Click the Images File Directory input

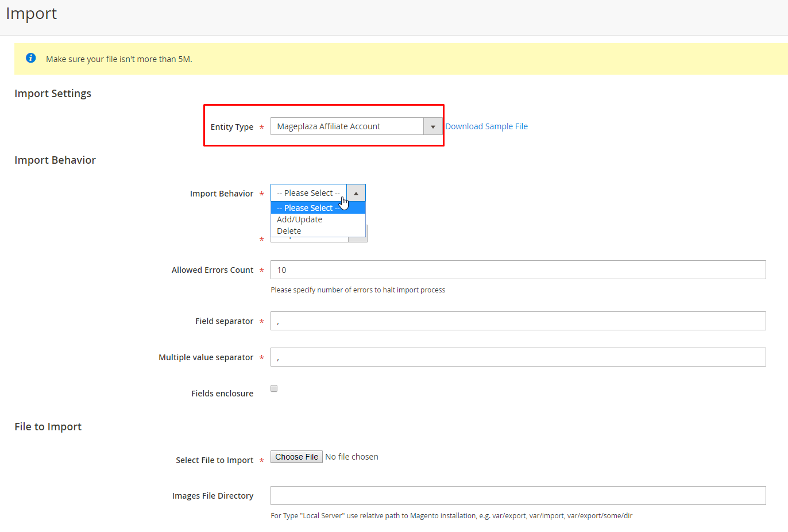point(517,496)
